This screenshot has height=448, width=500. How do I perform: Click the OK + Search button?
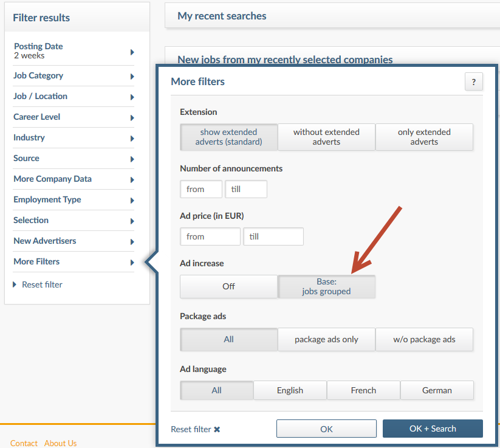[433, 428]
